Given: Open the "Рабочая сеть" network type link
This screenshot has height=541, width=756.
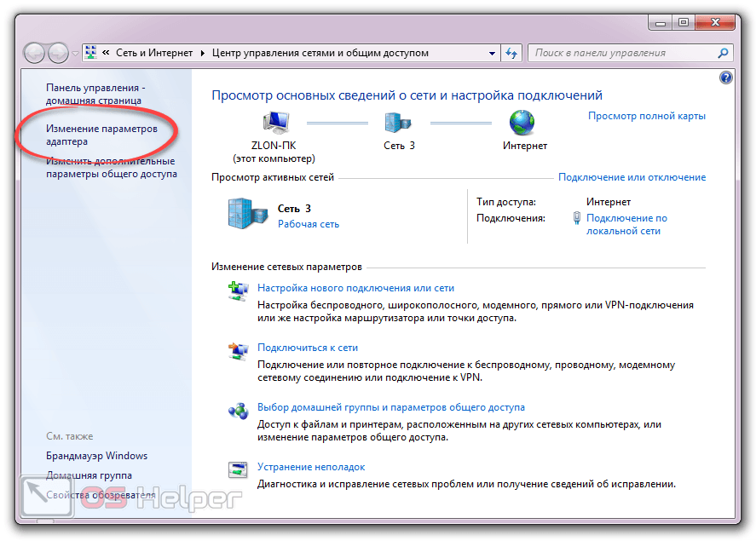Looking at the screenshot, I should (x=308, y=224).
